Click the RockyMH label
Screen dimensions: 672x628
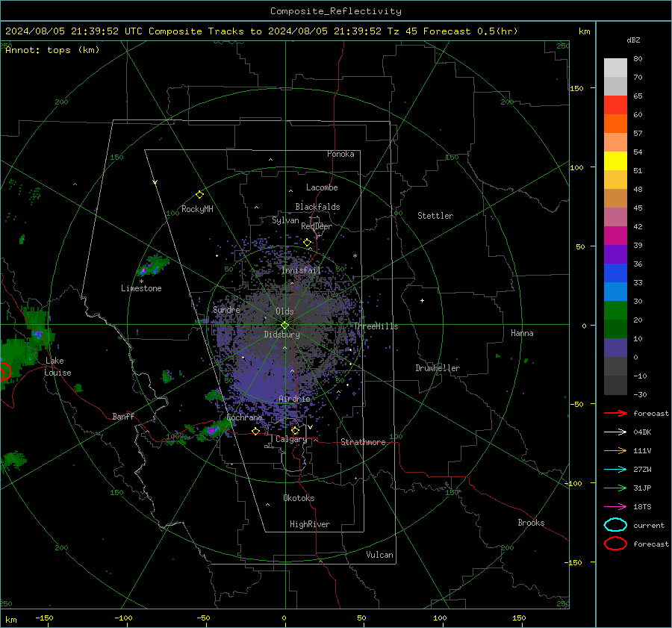click(197, 209)
